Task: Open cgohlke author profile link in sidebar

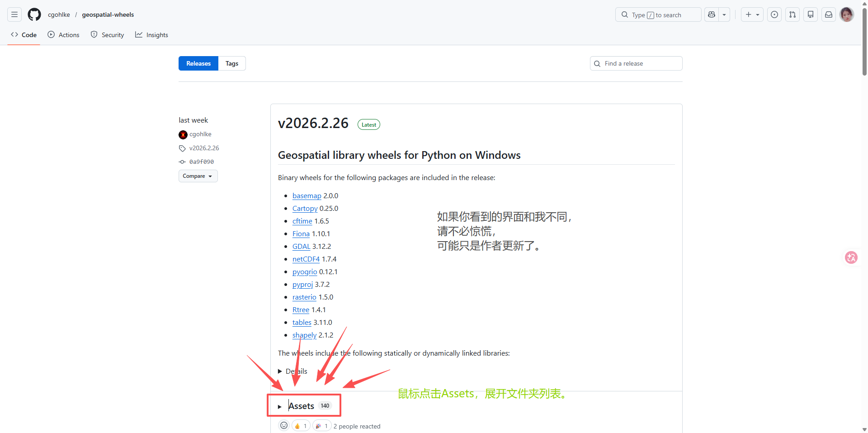Action: point(200,134)
